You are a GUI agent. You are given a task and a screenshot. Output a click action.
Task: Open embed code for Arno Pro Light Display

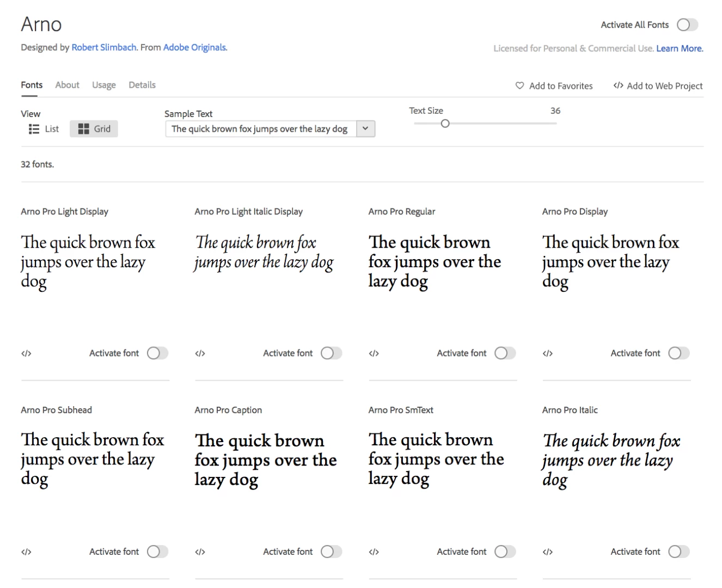[26, 353]
